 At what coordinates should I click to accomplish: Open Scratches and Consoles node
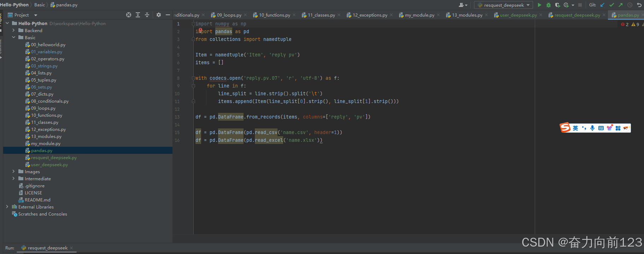[42, 214]
